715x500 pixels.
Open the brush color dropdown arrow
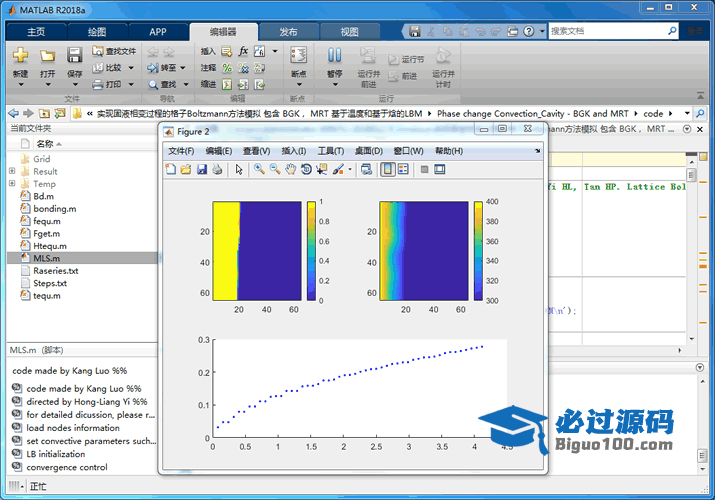pyautogui.click(x=350, y=170)
